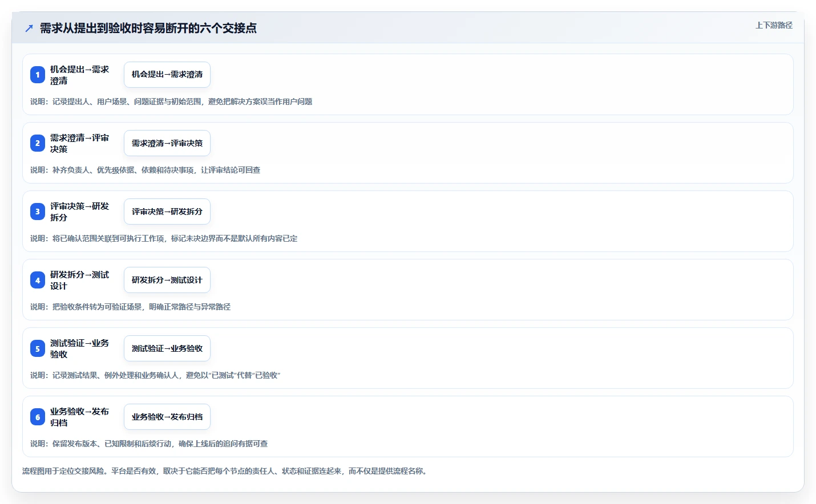Image resolution: width=816 pixels, height=504 pixels.
Task: Click the description starting 记录提出人、用户场景
Action: pos(171,101)
